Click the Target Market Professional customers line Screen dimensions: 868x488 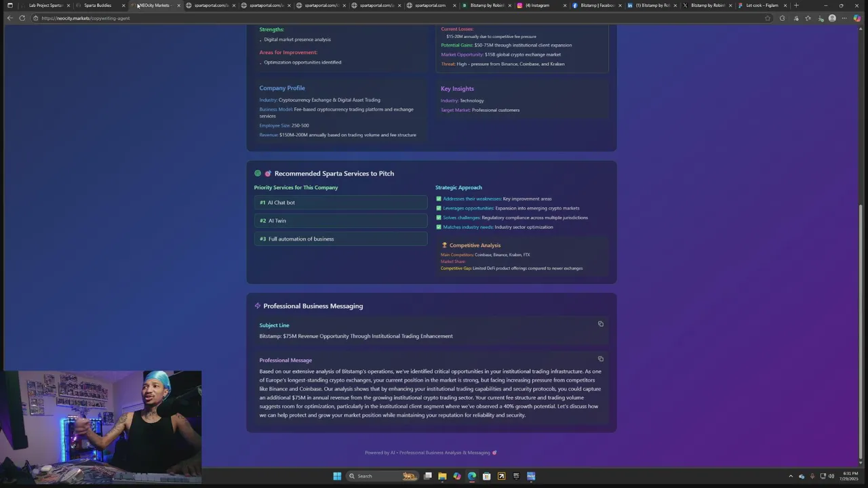(x=480, y=110)
